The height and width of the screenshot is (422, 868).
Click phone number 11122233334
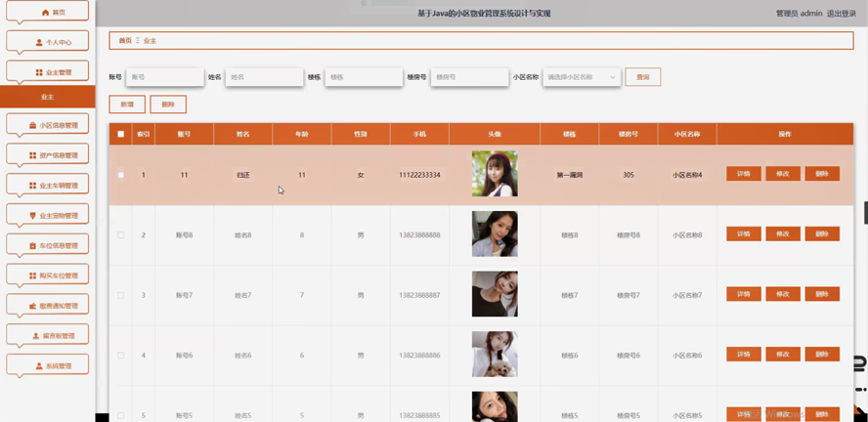419,175
